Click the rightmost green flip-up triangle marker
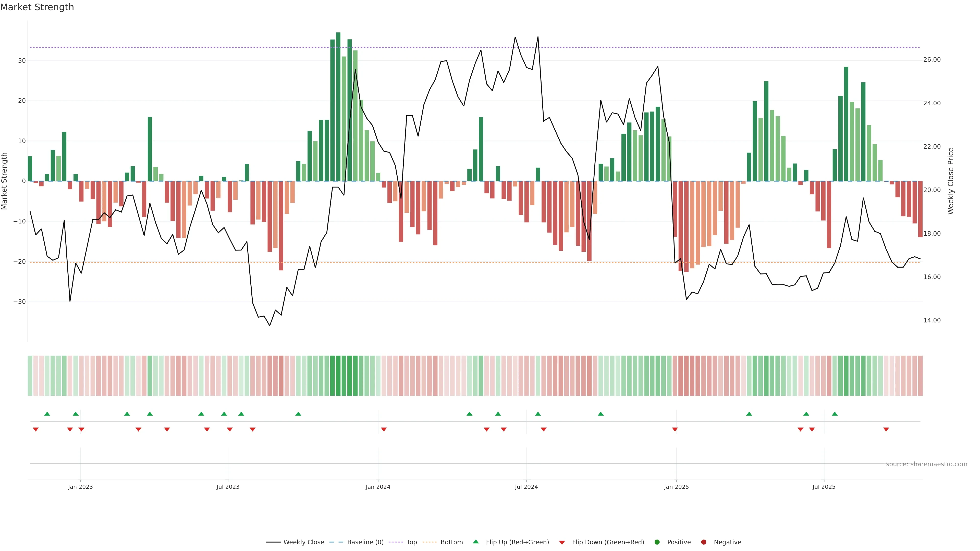The width and height of the screenshot is (980, 551). [x=835, y=414]
